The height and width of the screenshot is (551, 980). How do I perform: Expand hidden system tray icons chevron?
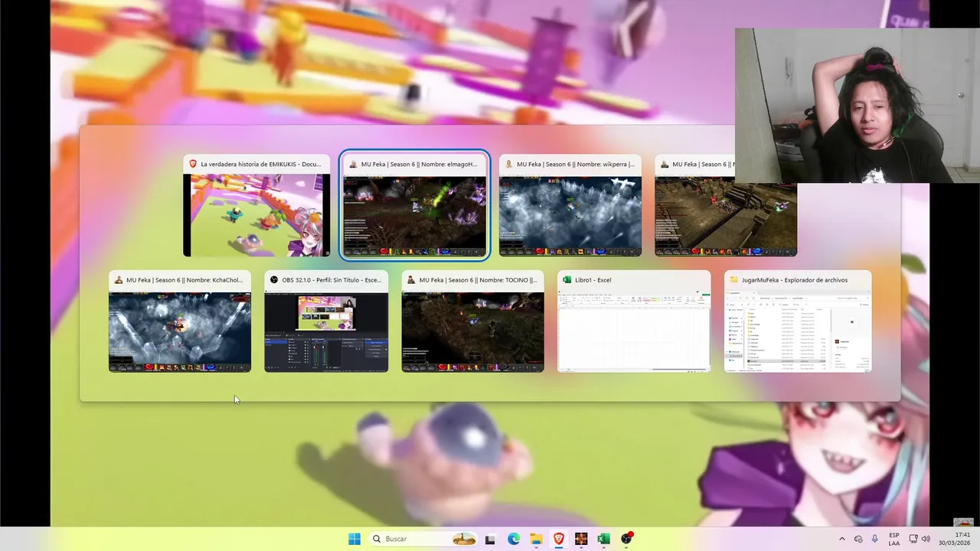842,539
